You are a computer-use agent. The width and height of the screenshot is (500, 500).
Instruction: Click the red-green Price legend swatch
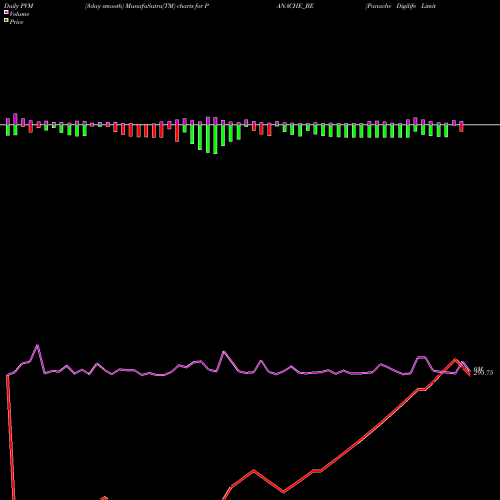tap(6, 20)
